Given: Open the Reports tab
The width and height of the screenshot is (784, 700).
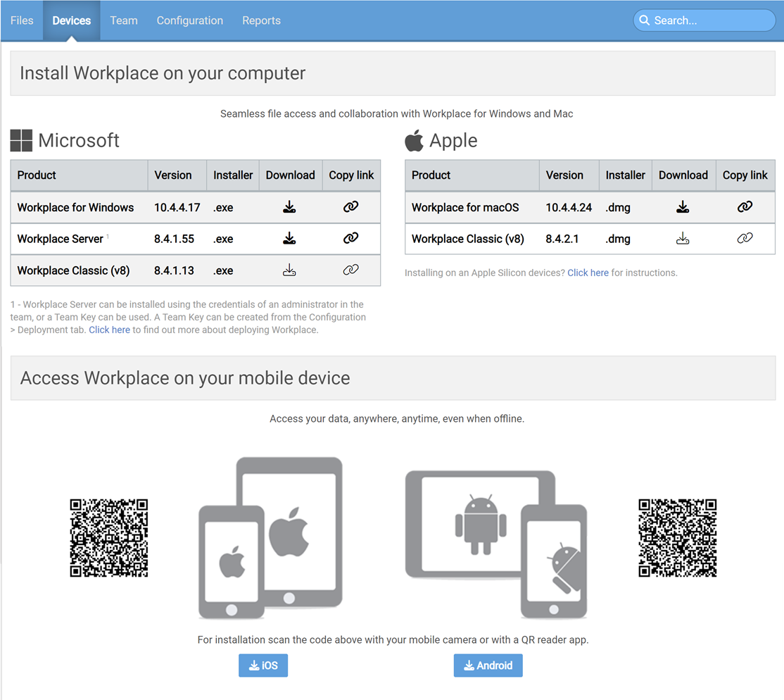Looking at the screenshot, I should [x=261, y=20].
